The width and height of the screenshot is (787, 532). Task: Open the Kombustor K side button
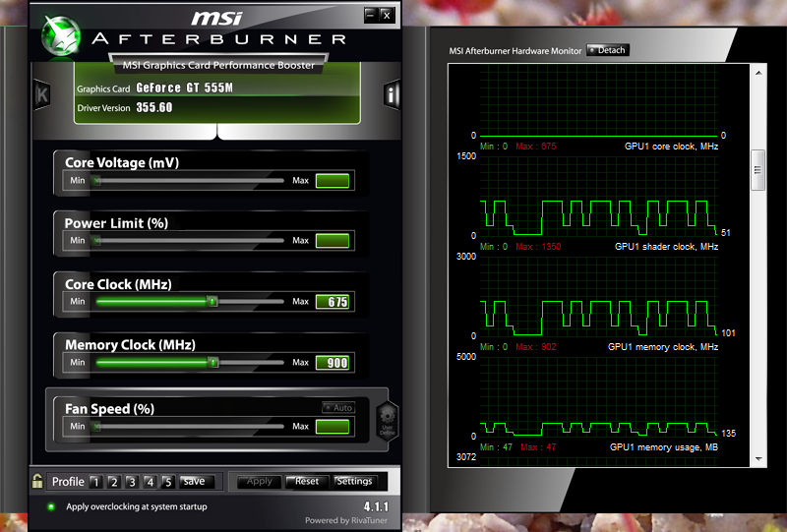41,94
